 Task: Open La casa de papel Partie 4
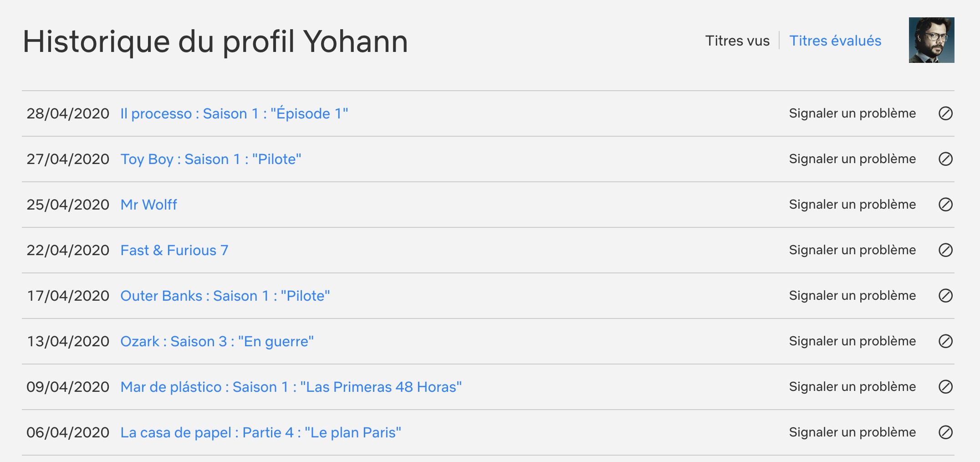pos(260,432)
